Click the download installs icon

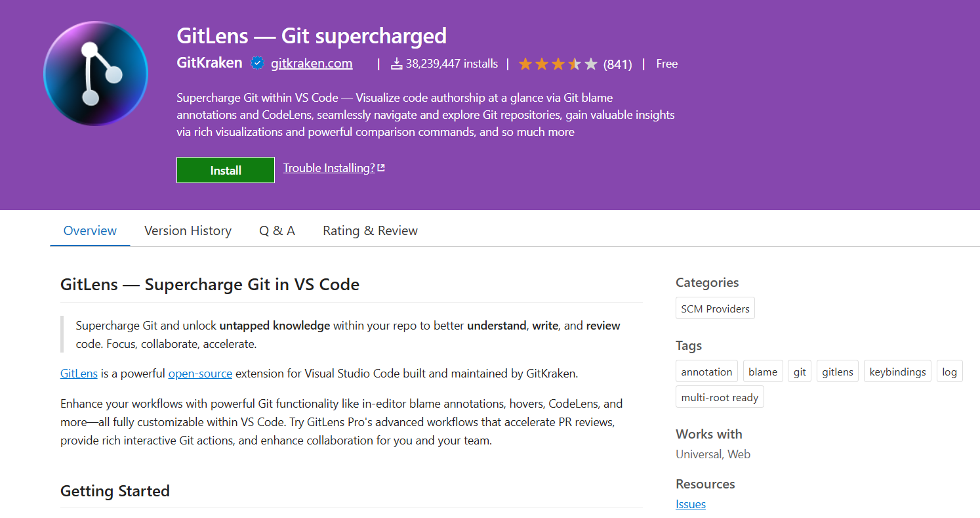[x=396, y=64]
